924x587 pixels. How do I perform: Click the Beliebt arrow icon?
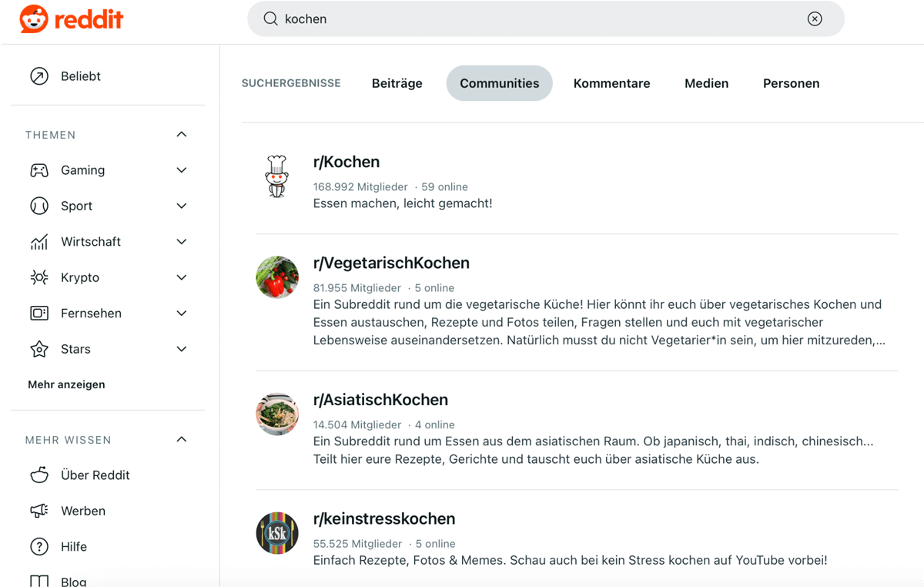pyautogui.click(x=39, y=75)
